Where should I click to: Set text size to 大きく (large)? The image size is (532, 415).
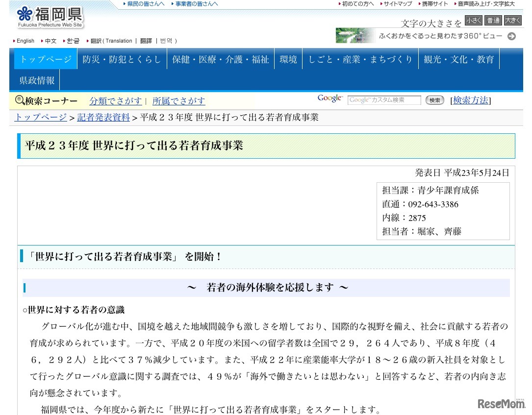click(512, 21)
